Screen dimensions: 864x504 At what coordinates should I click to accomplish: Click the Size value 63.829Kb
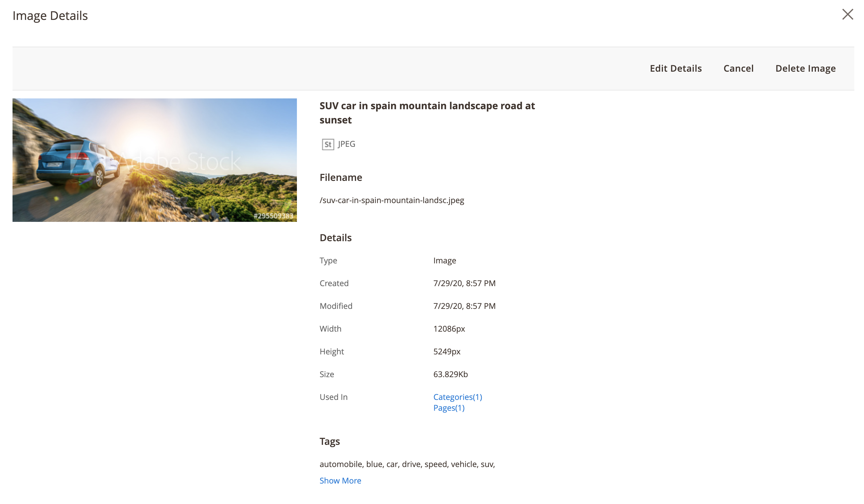pyautogui.click(x=450, y=374)
